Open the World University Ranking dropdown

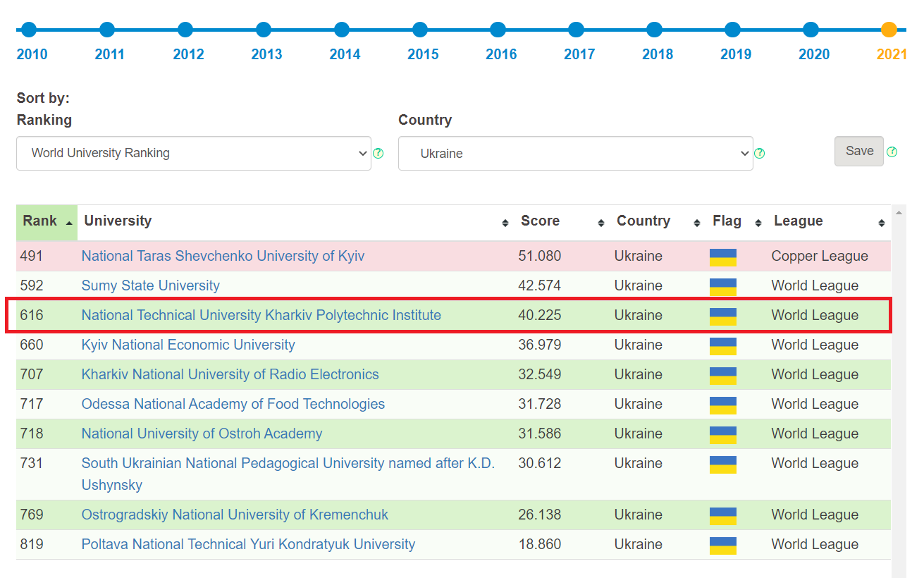194,153
